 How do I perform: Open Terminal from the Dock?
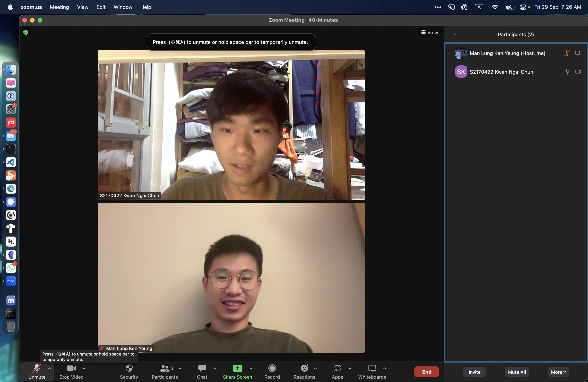(11, 149)
